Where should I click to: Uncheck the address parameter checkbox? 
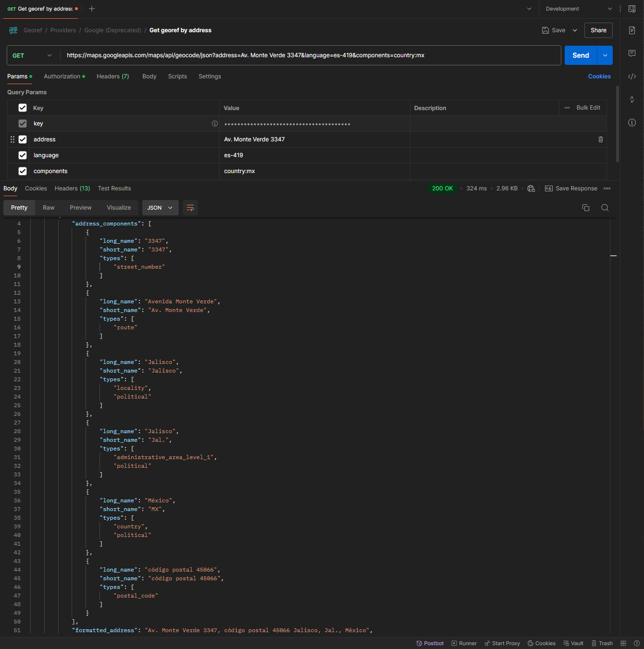pyautogui.click(x=23, y=139)
